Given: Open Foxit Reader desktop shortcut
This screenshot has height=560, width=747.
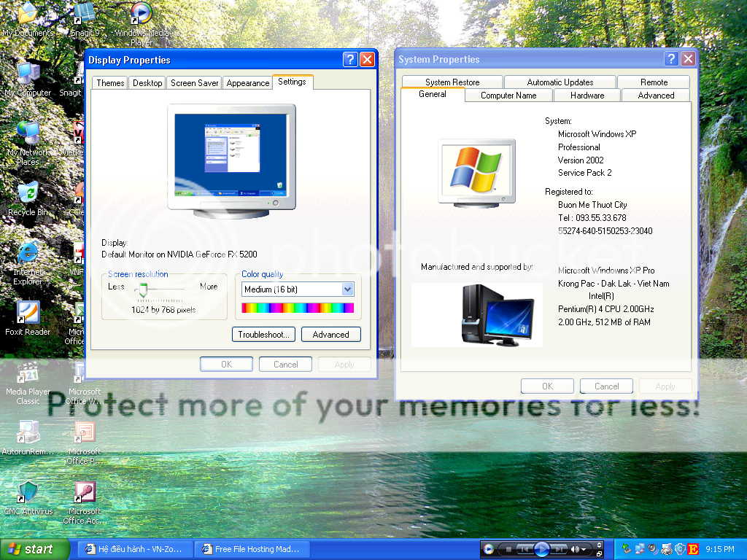Looking at the screenshot, I should (28, 318).
